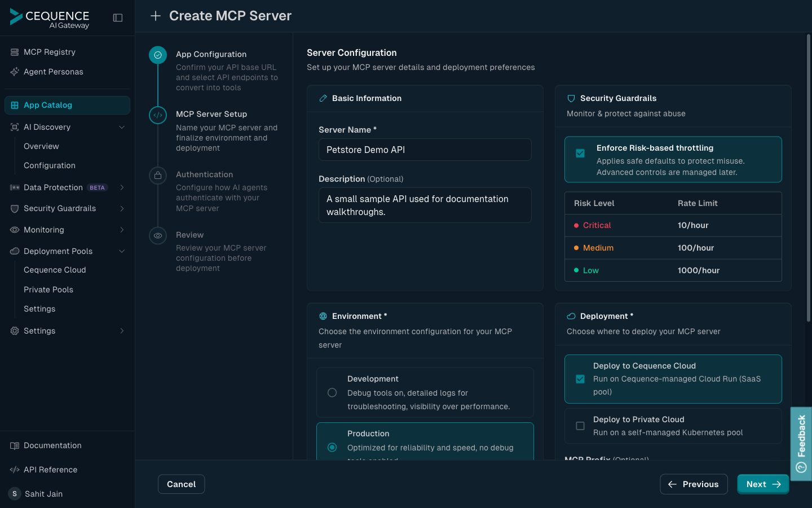
Task: Click the Deployment Pools cloud icon
Action: click(15, 251)
